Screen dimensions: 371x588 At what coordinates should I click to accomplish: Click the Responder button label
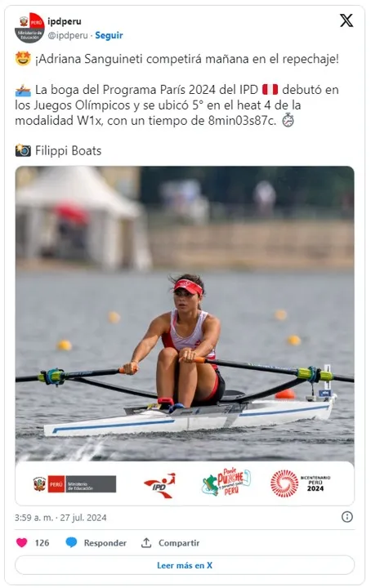point(105,543)
